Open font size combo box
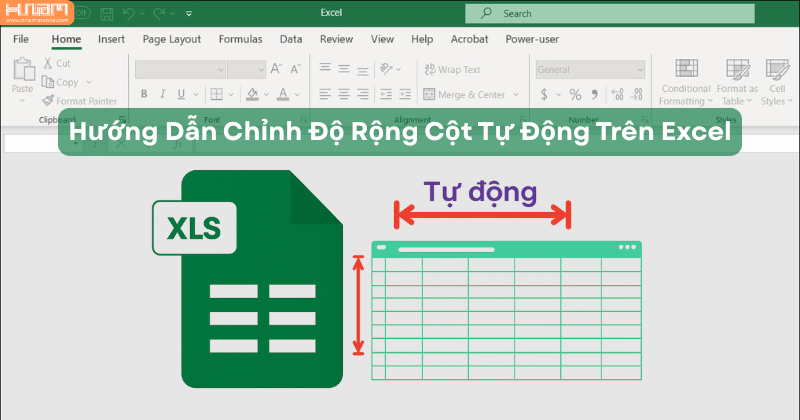 [x=246, y=69]
